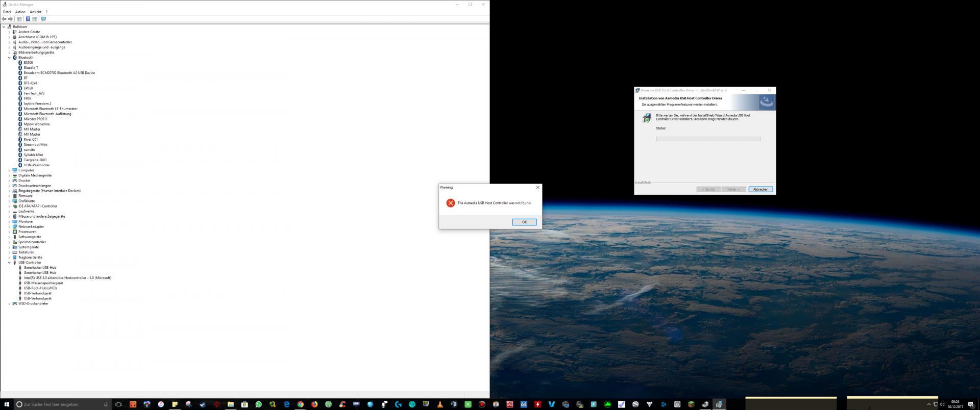Screen dimensions: 980x410
Task: Expand Anschlüsse (COM & LPT)
Action: point(9,37)
